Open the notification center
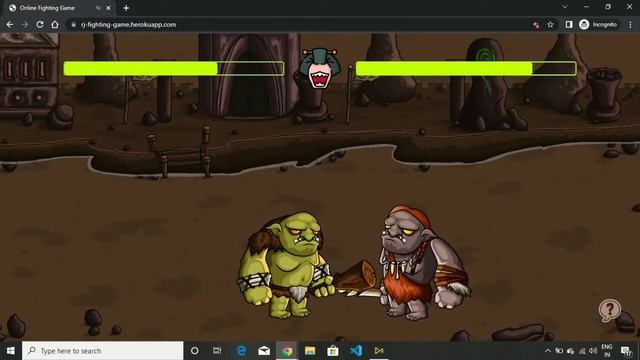This screenshot has width=640, height=360. coord(626,351)
